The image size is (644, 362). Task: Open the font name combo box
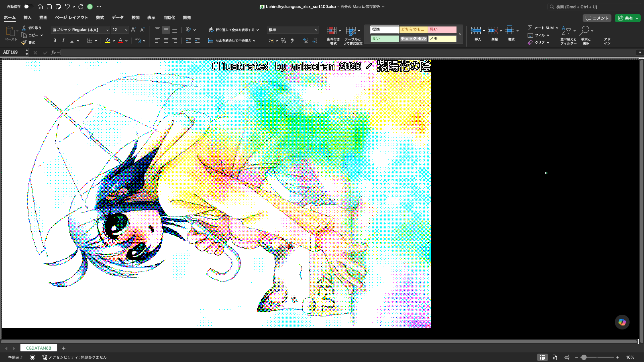pyautogui.click(x=80, y=30)
